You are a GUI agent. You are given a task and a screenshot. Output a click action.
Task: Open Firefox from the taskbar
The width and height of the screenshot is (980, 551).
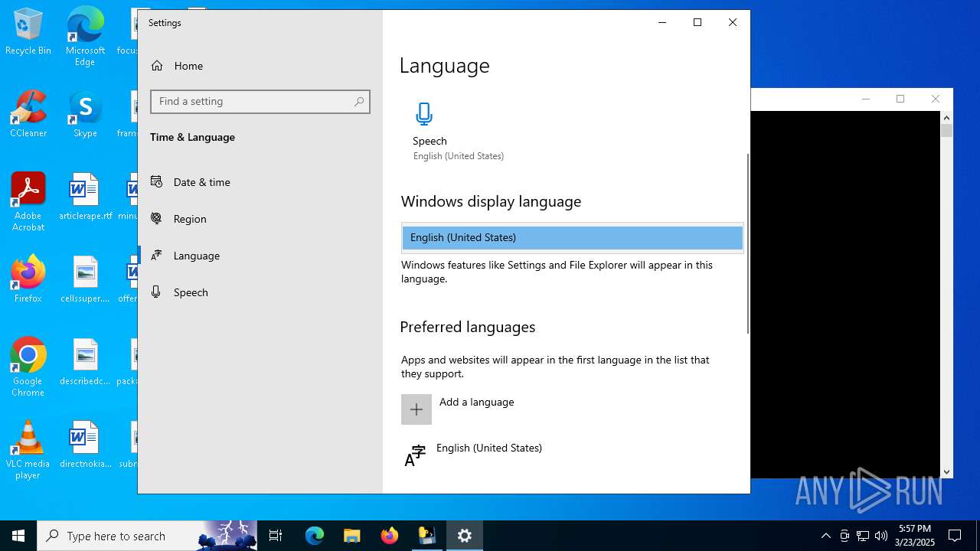point(390,536)
